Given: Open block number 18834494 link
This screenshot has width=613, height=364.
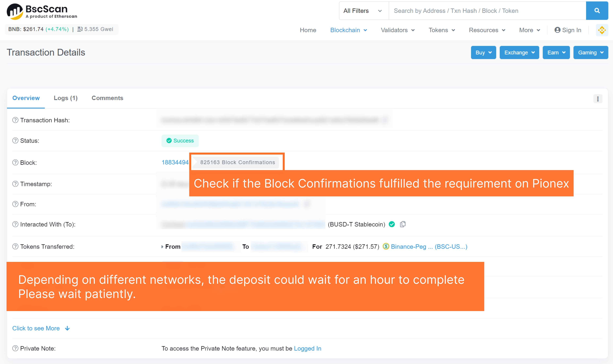Looking at the screenshot, I should coord(175,162).
